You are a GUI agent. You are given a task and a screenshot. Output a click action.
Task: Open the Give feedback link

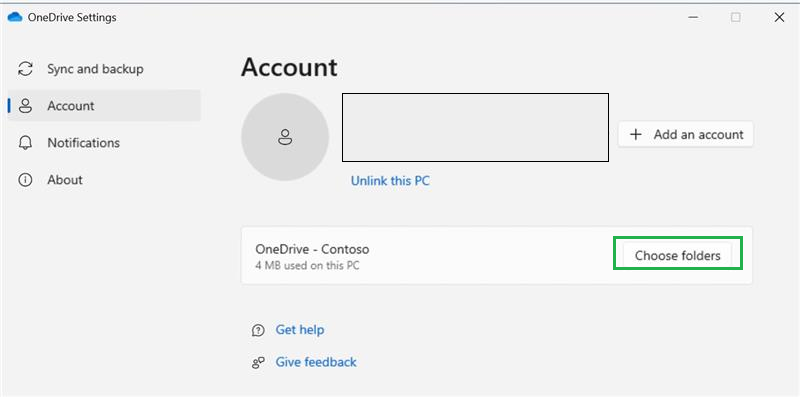[x=316, y=362]
